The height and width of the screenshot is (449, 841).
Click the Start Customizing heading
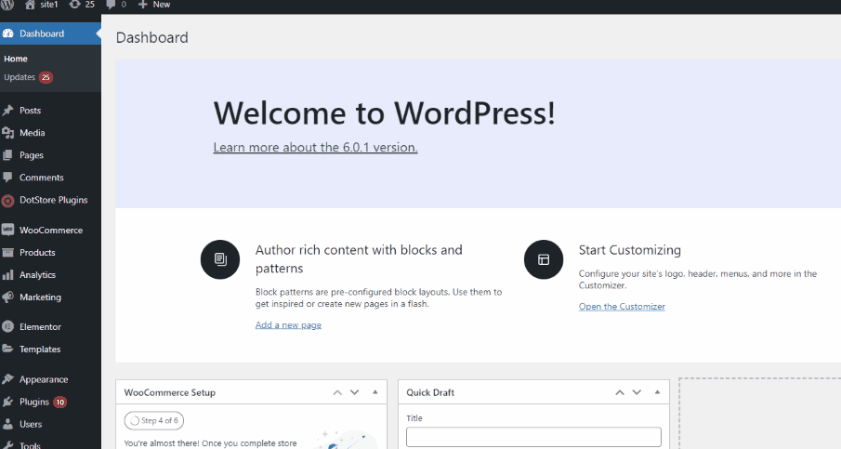click(x=630, y=250)
